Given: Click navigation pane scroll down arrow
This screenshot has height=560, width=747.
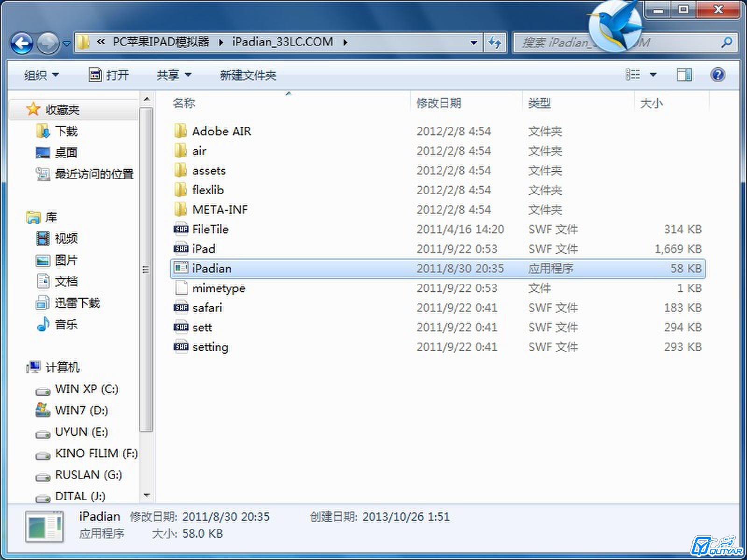Looking at the screenshot, I should [x=147, y=495].
